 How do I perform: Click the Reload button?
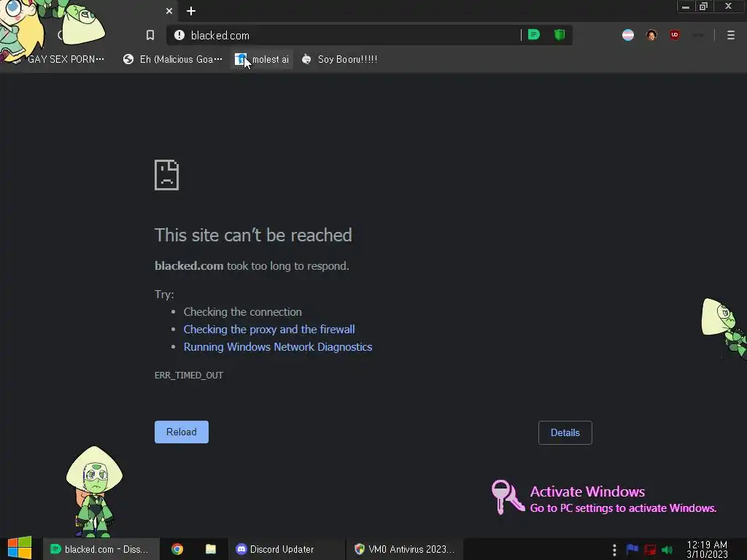pos(182,432)
